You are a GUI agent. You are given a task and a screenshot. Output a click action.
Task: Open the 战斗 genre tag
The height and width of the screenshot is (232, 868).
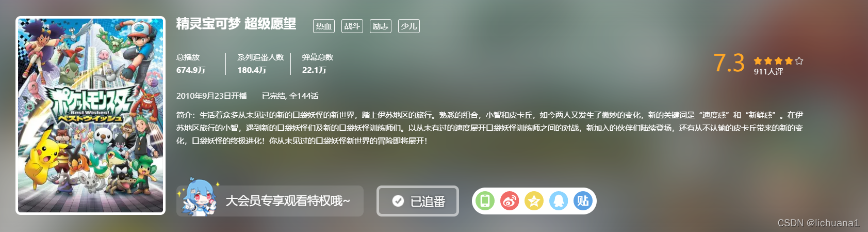pos(352,26)
